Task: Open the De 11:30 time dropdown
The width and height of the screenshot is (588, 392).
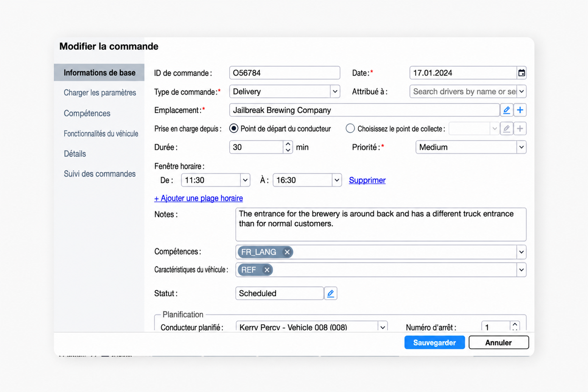Action: pos(245,180)
